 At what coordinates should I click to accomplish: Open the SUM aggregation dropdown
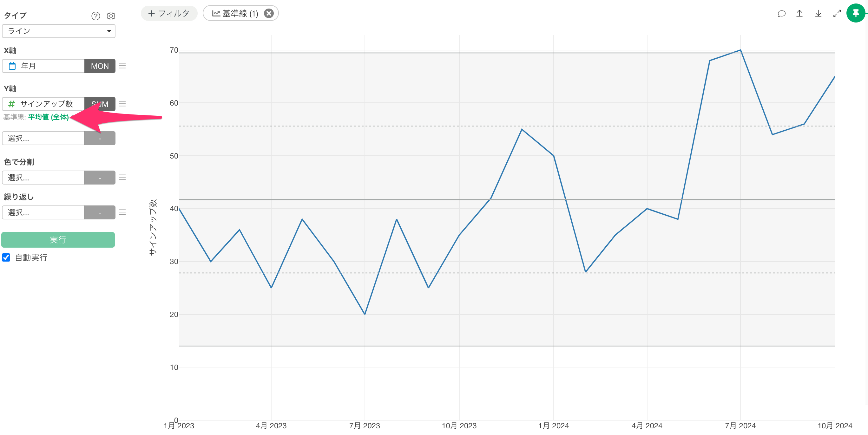click(x=100, y=104)
